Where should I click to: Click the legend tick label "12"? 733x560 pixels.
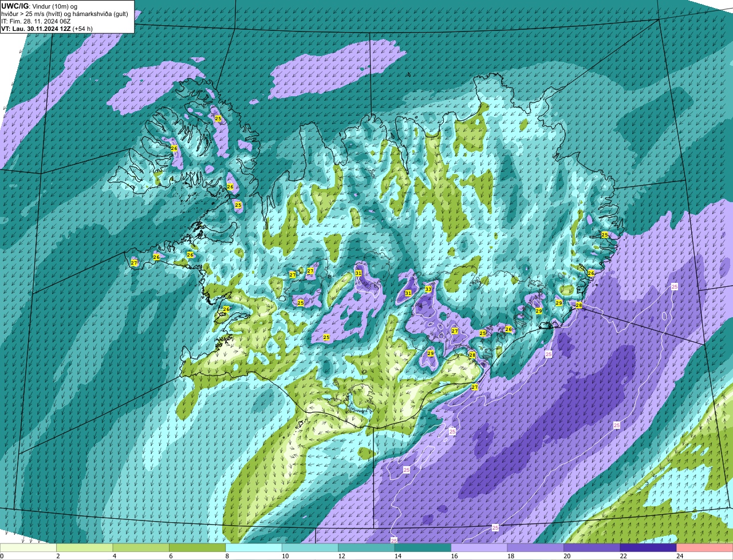pyautogui.click(x=341, y=556)
